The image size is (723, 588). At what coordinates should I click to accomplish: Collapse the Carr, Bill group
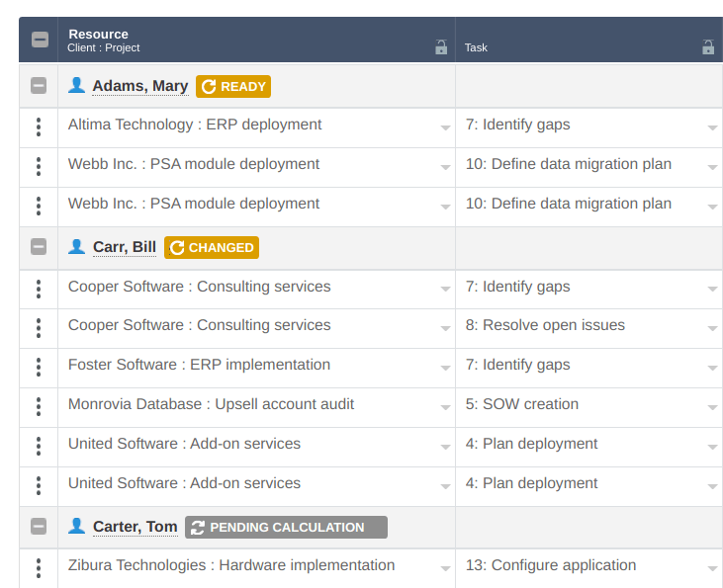(39, 247)
